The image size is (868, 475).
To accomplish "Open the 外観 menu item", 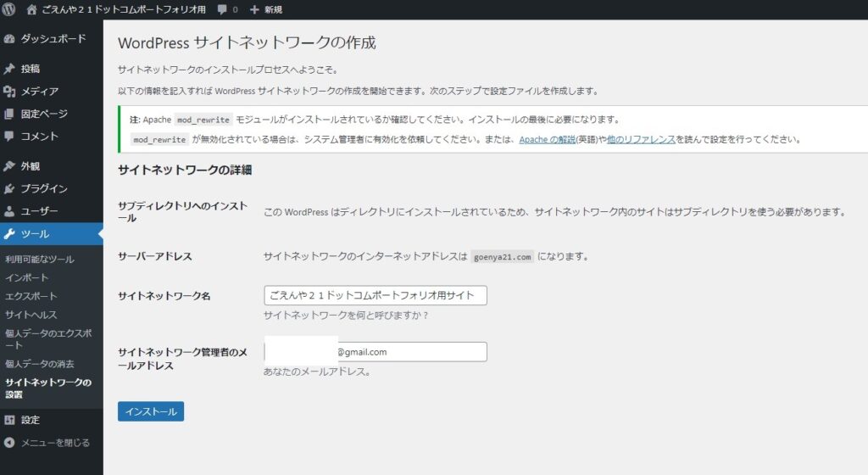I will (52, 166).
